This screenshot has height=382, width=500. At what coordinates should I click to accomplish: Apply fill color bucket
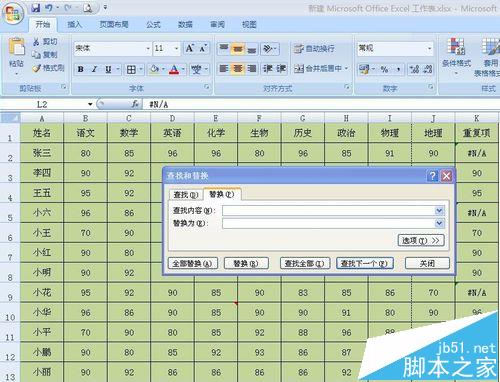tap(154, 69)
